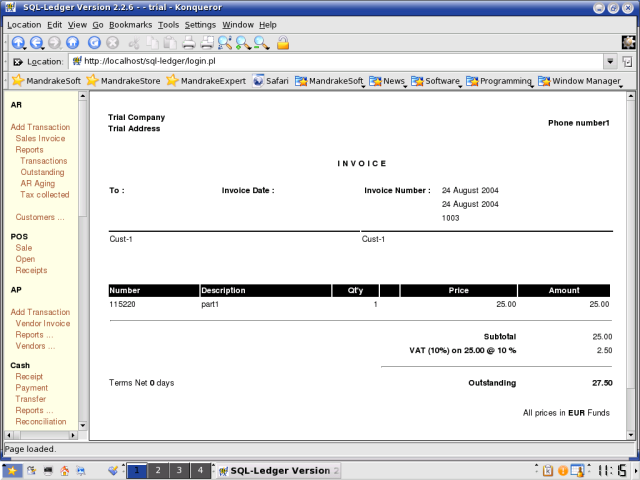Screen dimensions: 640x480
Task: Click the Find magnifier icon
Action: pyautogui.click(x=225, y=43)
